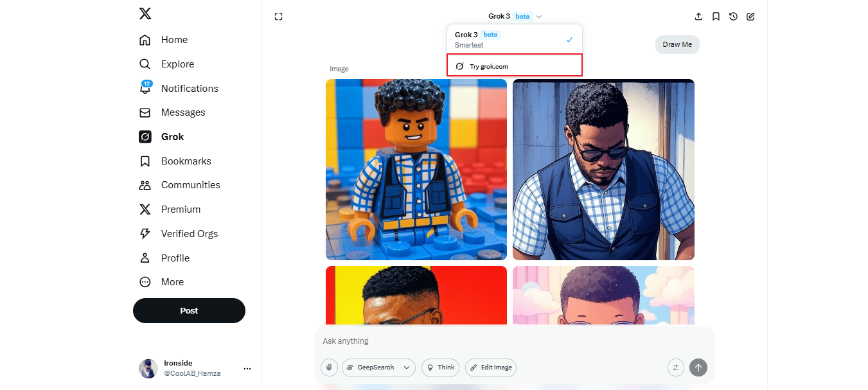Click the Post button
The height and width of the screenshot is (390, 868).
pyautogui.click(x=189, y=310)
